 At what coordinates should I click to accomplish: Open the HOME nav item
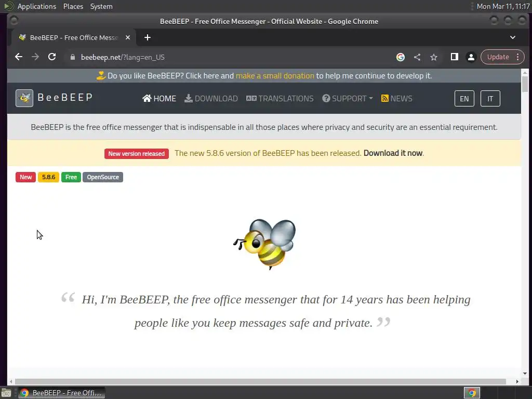[159, 98]
